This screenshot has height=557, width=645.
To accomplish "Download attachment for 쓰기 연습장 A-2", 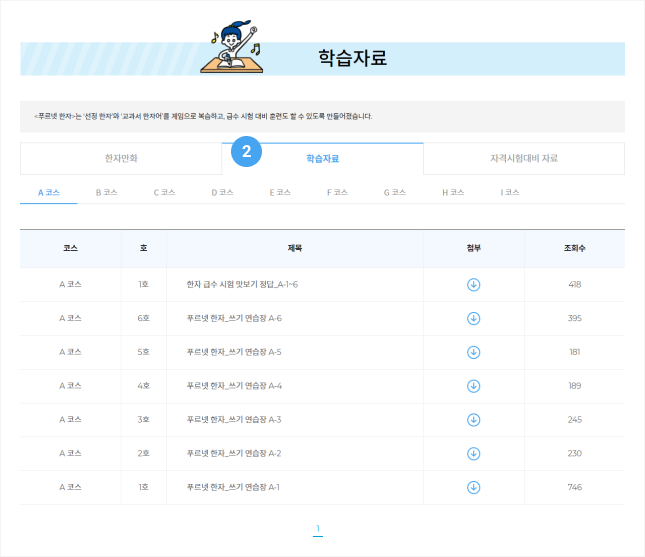I will coord(474,454).
